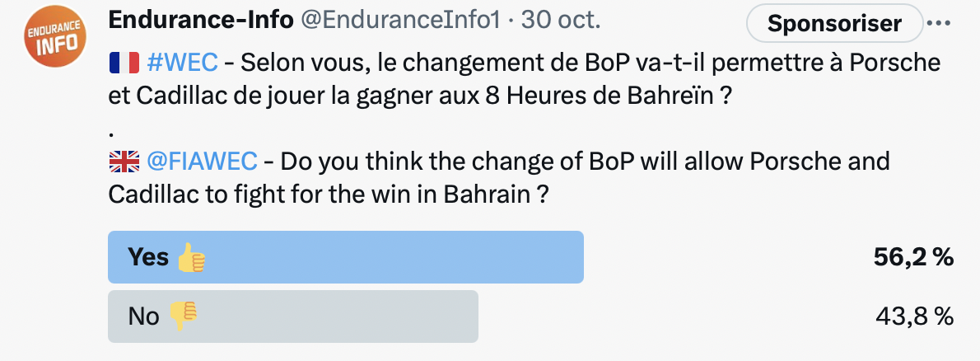Image resolution: width=980 pixels, height=361 pixels.
Task: Click the thumbs up emoji beside Yes
Action: pos(190,257)
